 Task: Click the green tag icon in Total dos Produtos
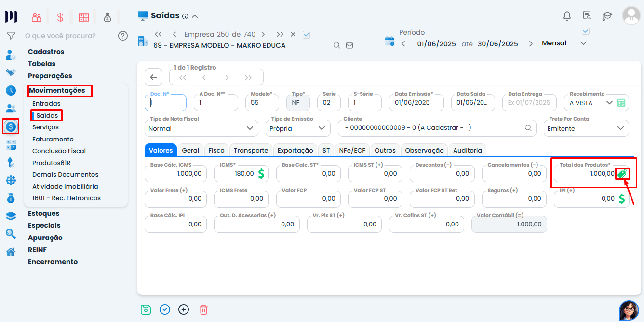[622, 174]
